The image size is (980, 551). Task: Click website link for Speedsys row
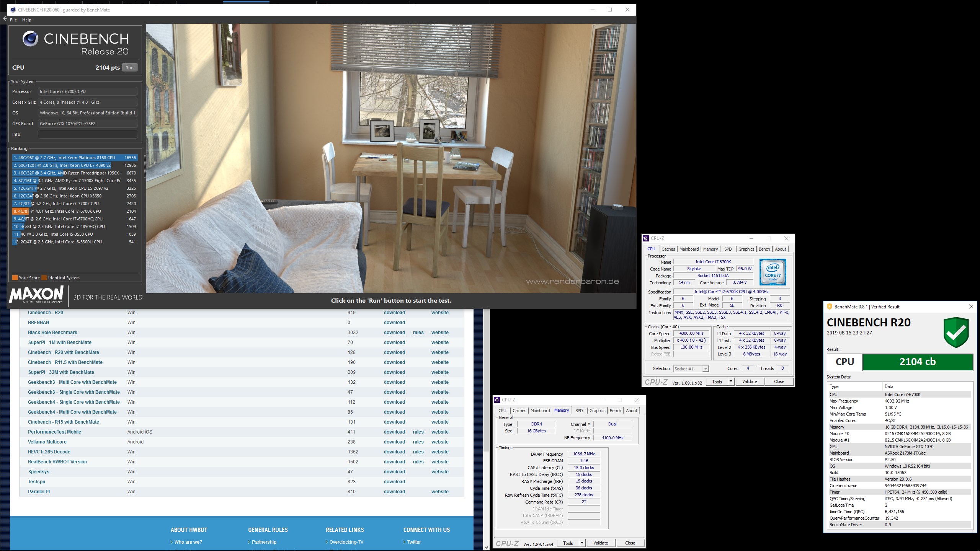click(x=440, y=472)
